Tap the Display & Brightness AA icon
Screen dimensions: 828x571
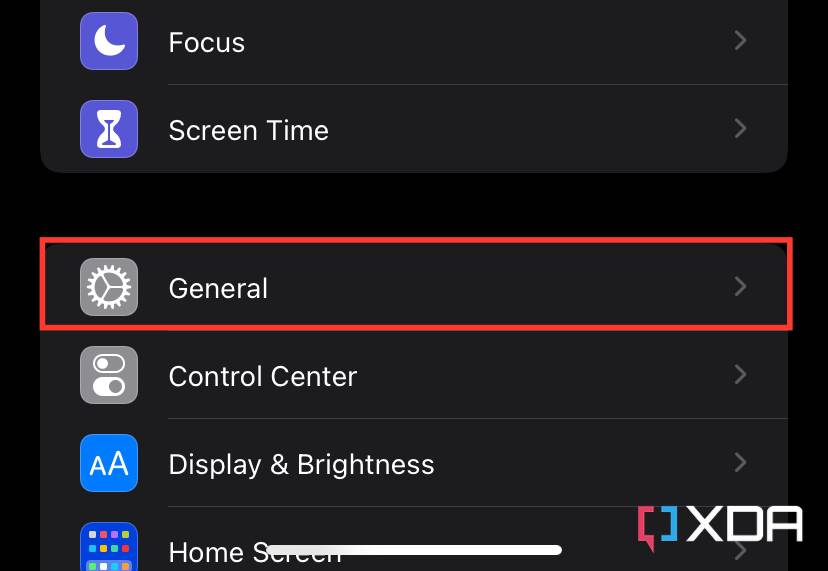109,464
